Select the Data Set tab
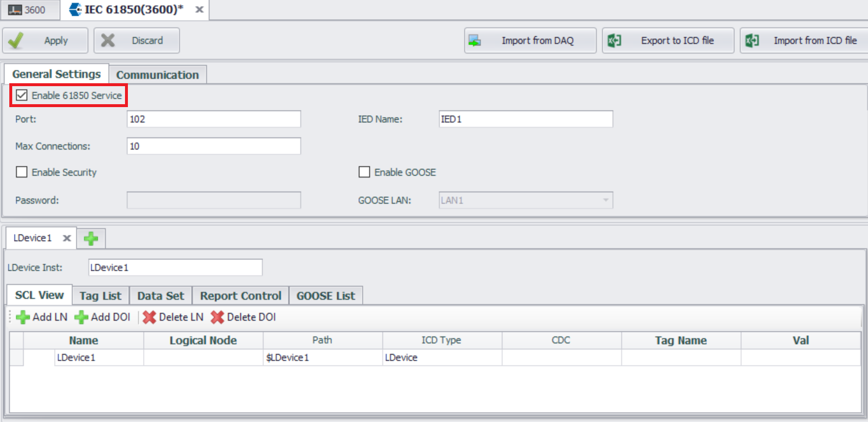The width and height of the screenshot is (868, 422). [x=160, y=296]
